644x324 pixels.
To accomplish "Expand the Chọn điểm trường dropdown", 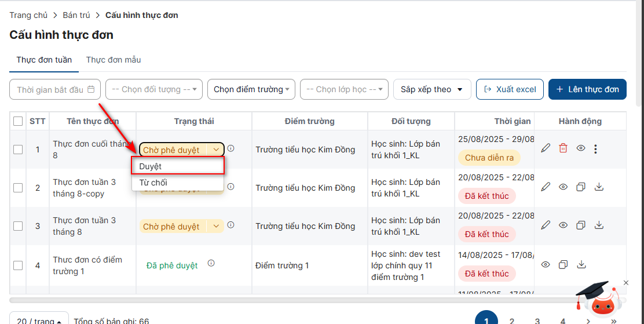I will click(x=251, y=89).
